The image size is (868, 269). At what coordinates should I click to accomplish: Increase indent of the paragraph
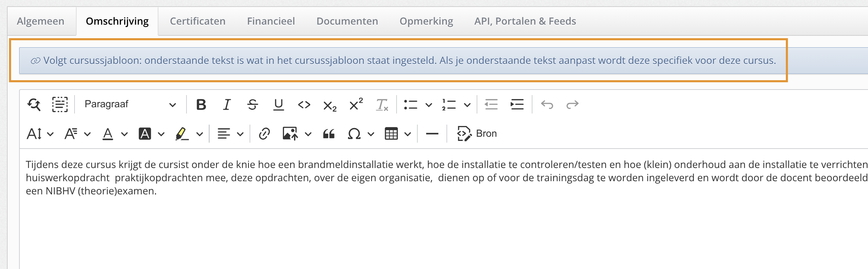click(x=517, y=104)
